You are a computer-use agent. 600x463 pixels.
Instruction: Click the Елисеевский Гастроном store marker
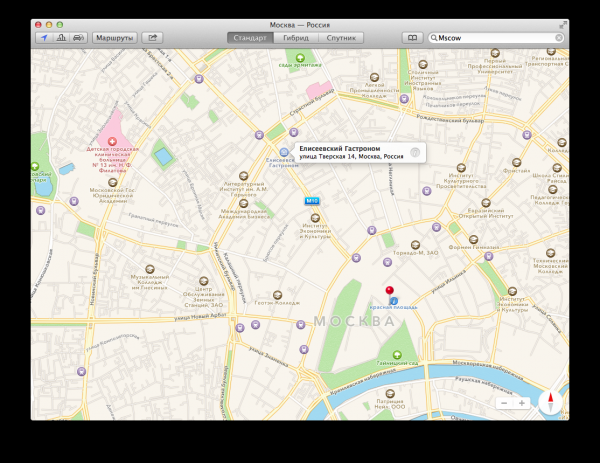(x=284, y=152)
